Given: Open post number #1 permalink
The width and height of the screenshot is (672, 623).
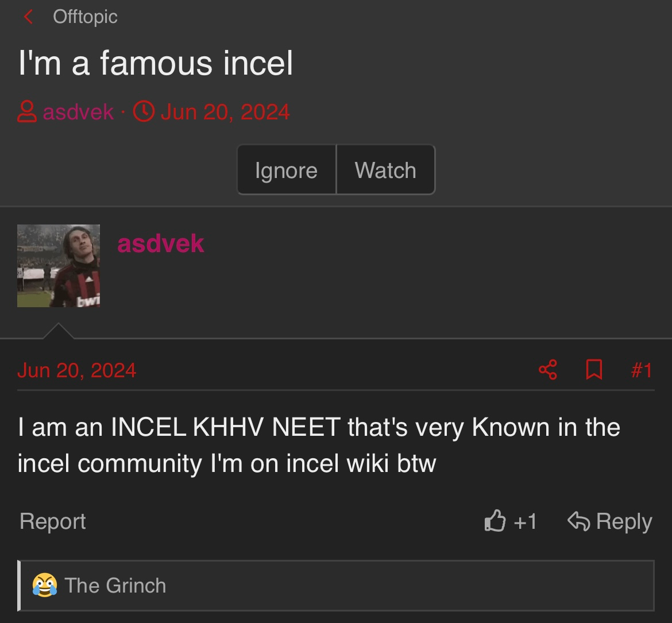Looking at the screenshot, I should (x=642, y=370).
